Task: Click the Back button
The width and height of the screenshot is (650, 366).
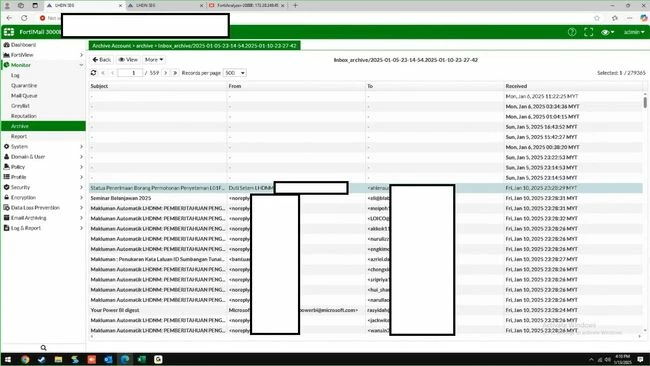Action: pyautogui.click(x=102, y=60)
